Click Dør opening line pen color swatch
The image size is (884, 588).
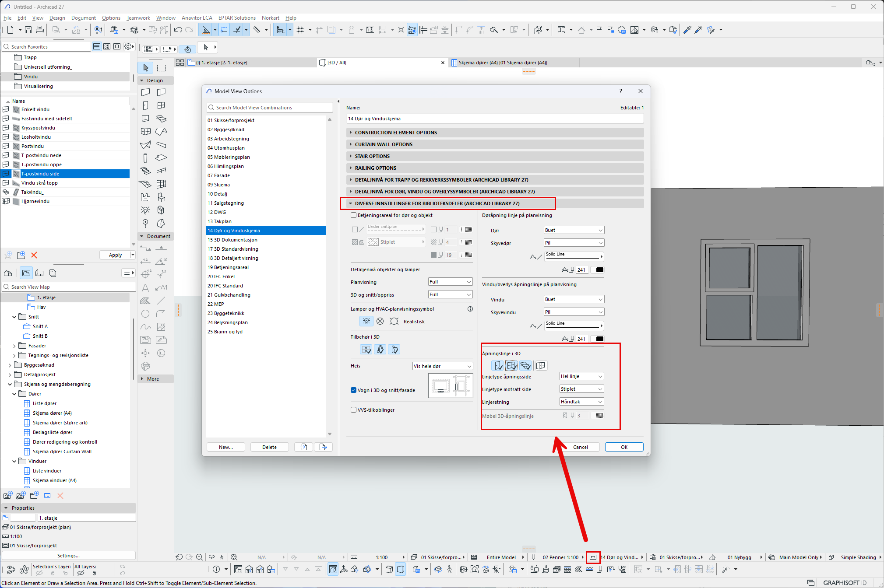(599, 270)
